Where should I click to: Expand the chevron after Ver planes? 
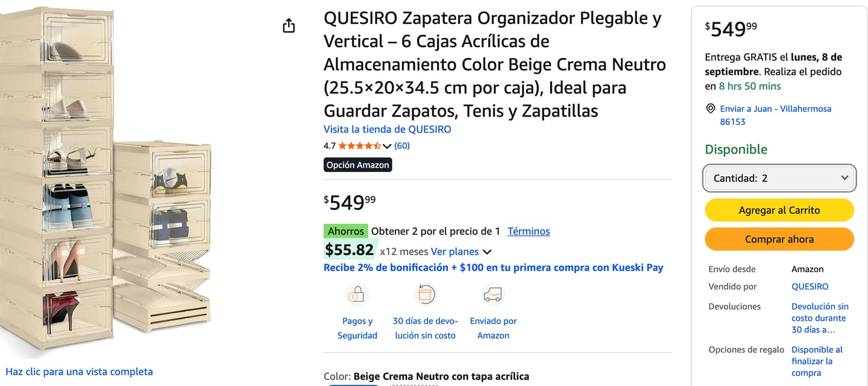click(x=487, y=252)
